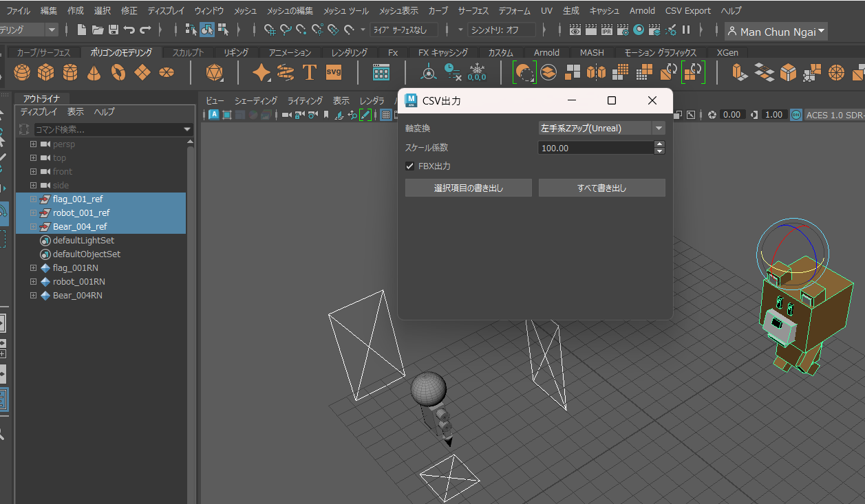Click the 選択項目の書き出し button
The image size is (865, 504).
(468, 188)
